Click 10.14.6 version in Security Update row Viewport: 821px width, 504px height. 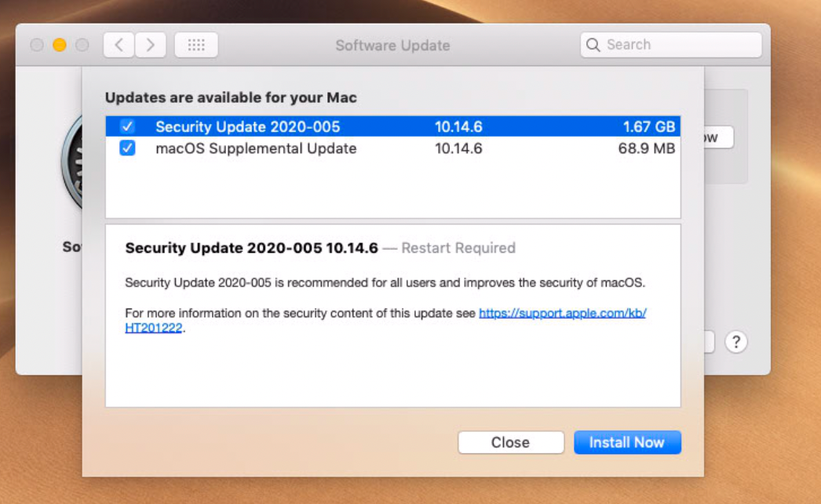(x=458, y=127)
